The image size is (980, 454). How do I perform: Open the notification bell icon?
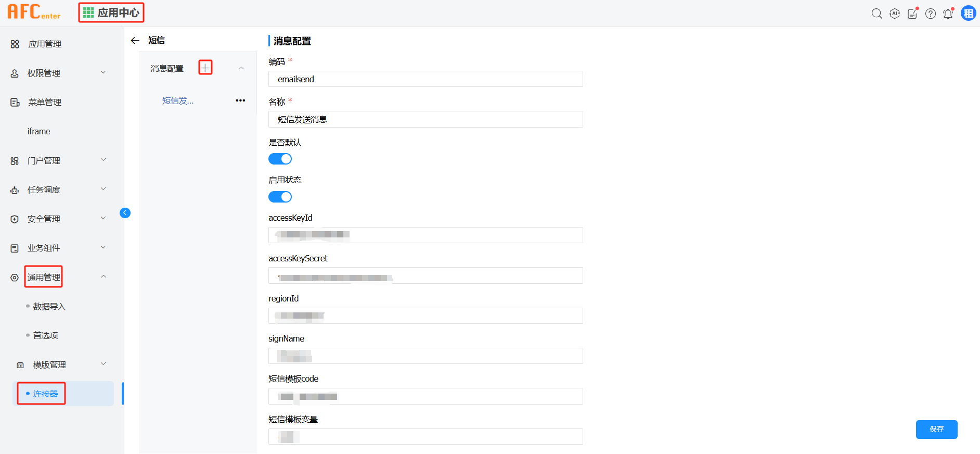point(948,14)
